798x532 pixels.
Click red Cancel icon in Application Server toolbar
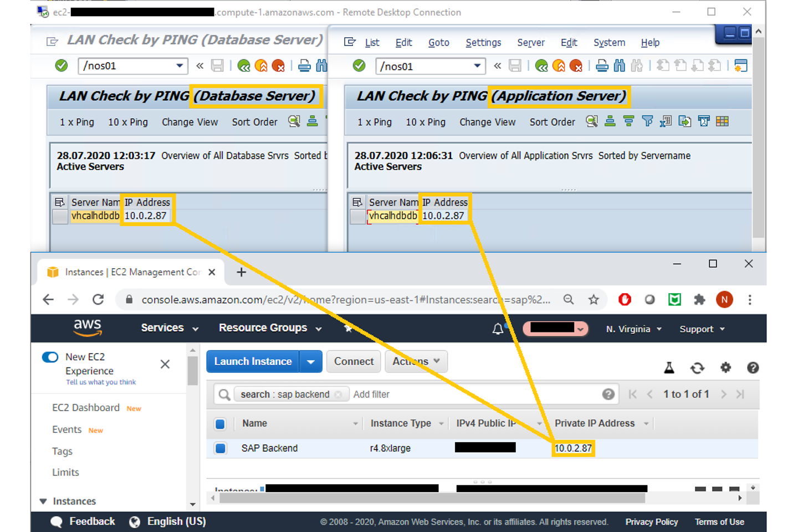tap(576, 66)
